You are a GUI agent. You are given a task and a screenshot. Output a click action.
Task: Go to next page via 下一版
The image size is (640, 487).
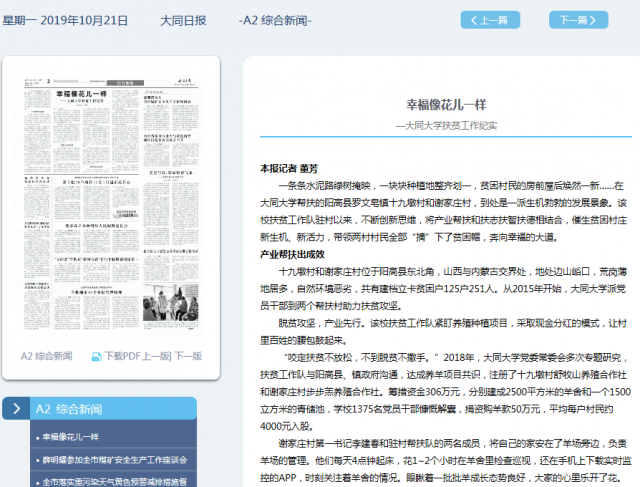tap(188, 356)
